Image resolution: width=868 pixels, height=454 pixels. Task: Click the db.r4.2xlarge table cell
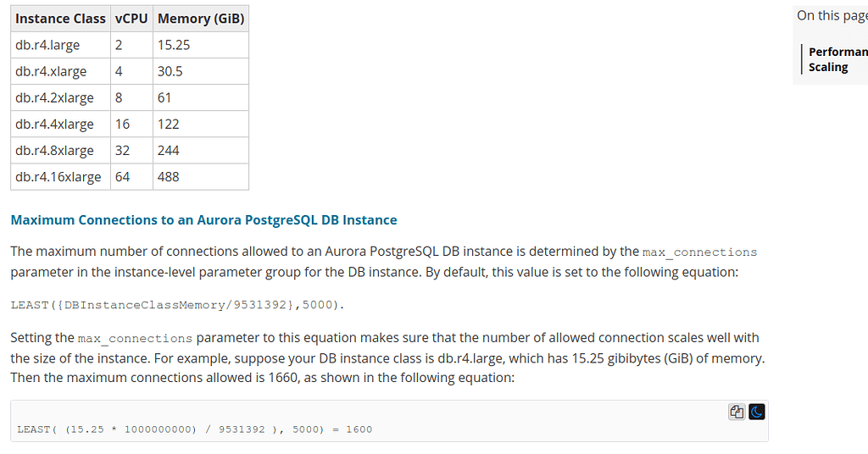61,98
